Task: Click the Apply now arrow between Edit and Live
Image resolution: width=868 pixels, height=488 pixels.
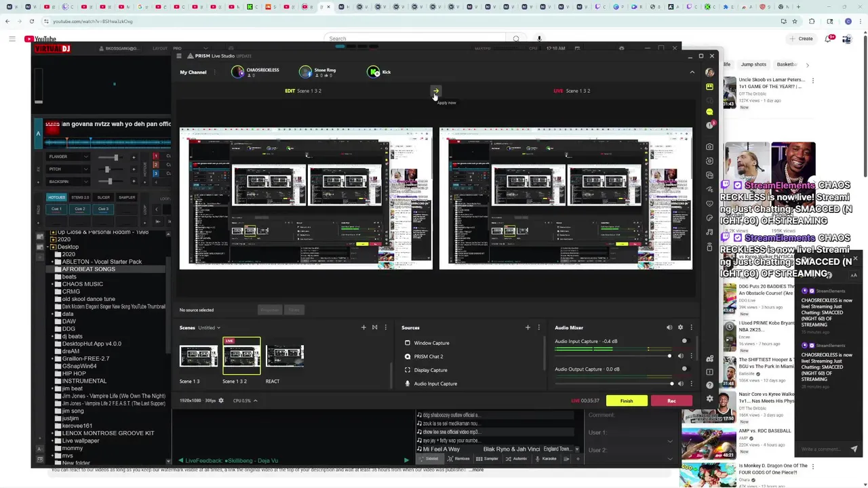Action: point(436,90)
